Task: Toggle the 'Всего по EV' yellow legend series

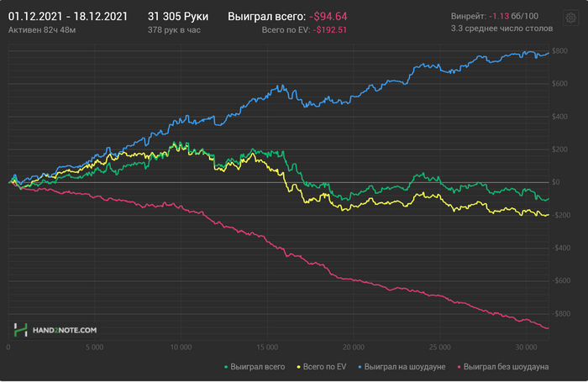Action: (x=322, y=367)
